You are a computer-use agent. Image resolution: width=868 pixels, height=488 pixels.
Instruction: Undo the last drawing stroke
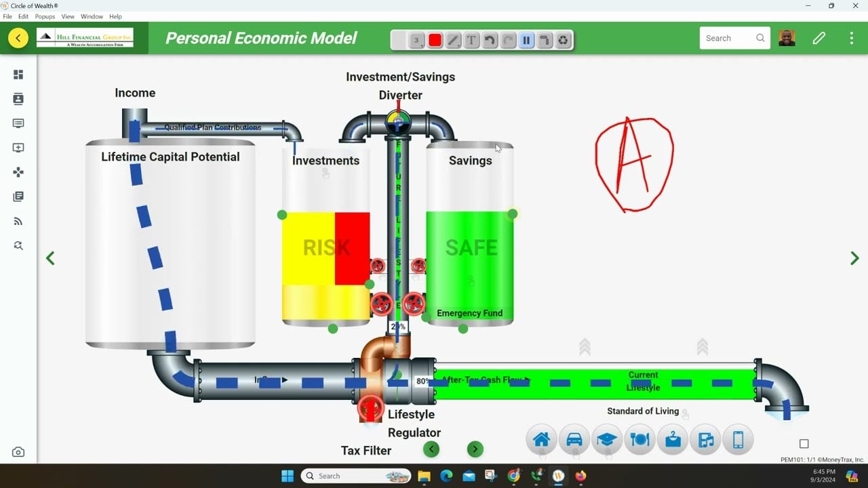pyautogui.click(x=490, y=40)
